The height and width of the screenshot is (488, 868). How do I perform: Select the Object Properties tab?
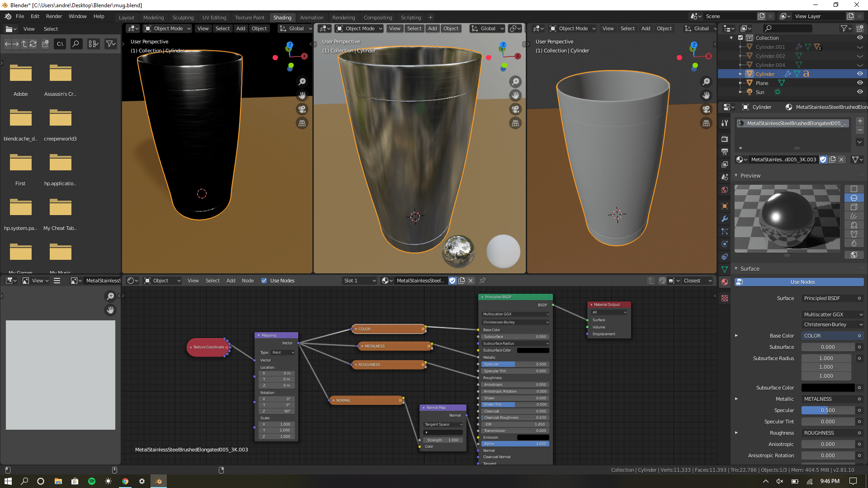point(725,206)
